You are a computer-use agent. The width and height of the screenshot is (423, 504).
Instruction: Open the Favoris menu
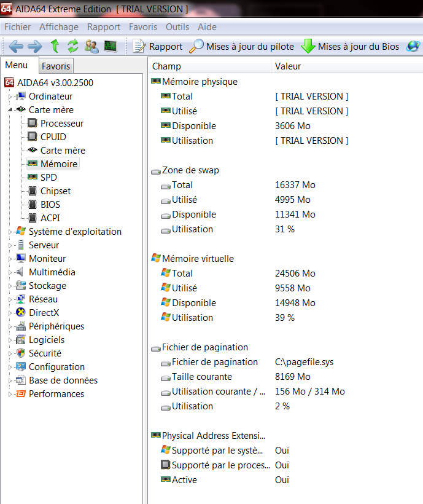coord(143,27)
